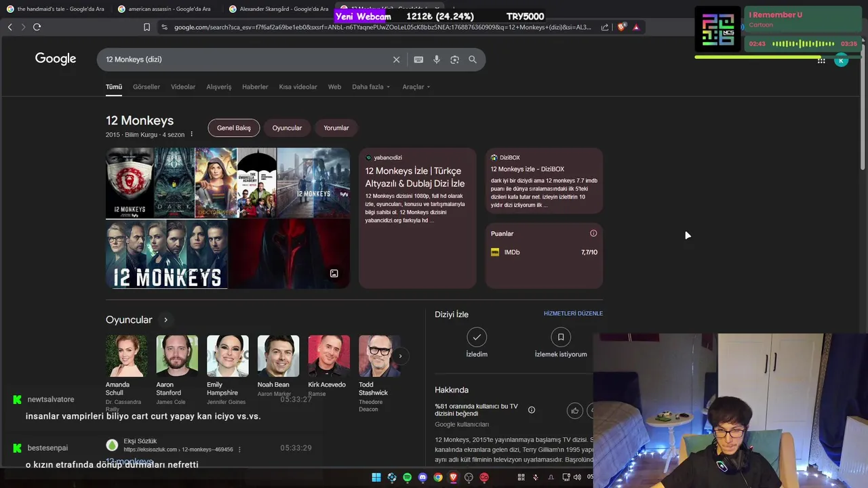The width and height of the screenshot is (868, 488).
Task: Open Brave Shields lion icon
Action: (621, 27)
